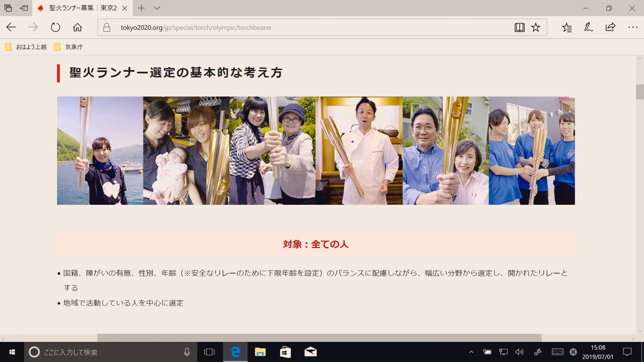
Task: Go back to the previous page
Action: pos(11,27)
